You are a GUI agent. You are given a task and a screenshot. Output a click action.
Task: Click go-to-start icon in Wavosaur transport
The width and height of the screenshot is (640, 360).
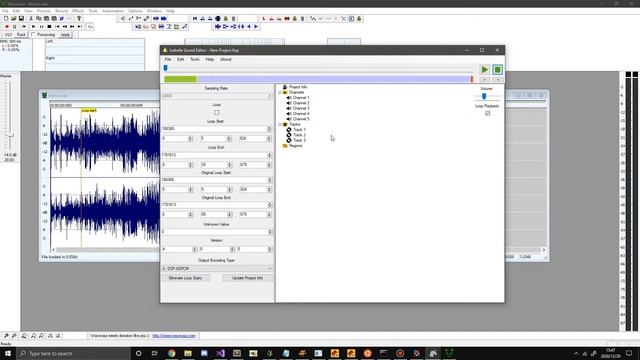(x=57, y=27)
